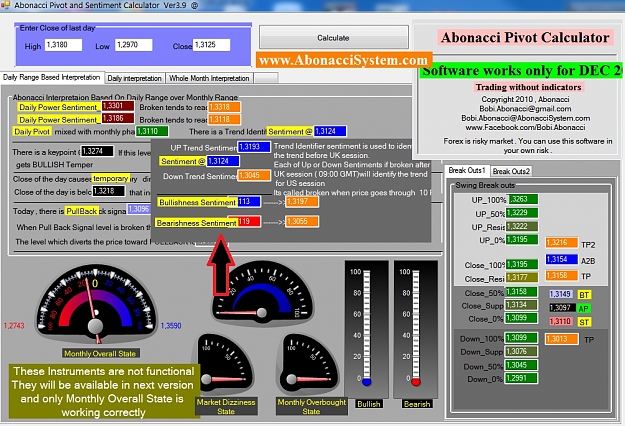Click the red 1,2743 gauge minimum value
625x426 pixels.
coord(14,326)
